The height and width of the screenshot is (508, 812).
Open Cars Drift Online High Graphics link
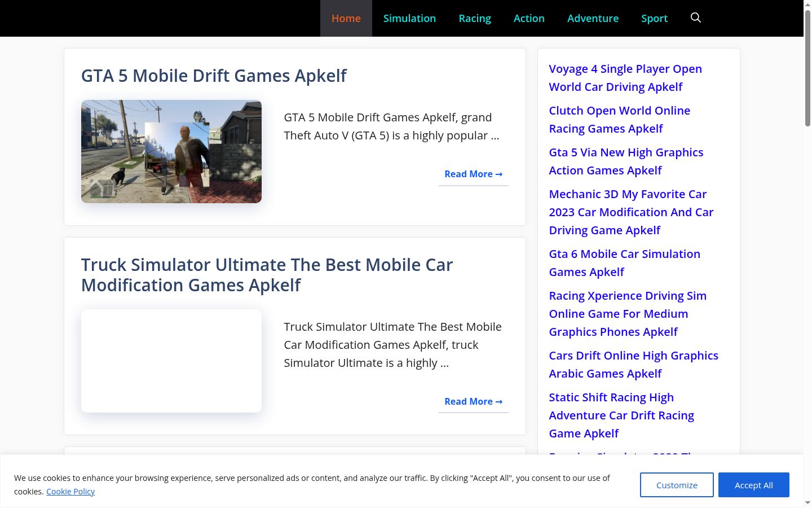(x=633, y=365)
